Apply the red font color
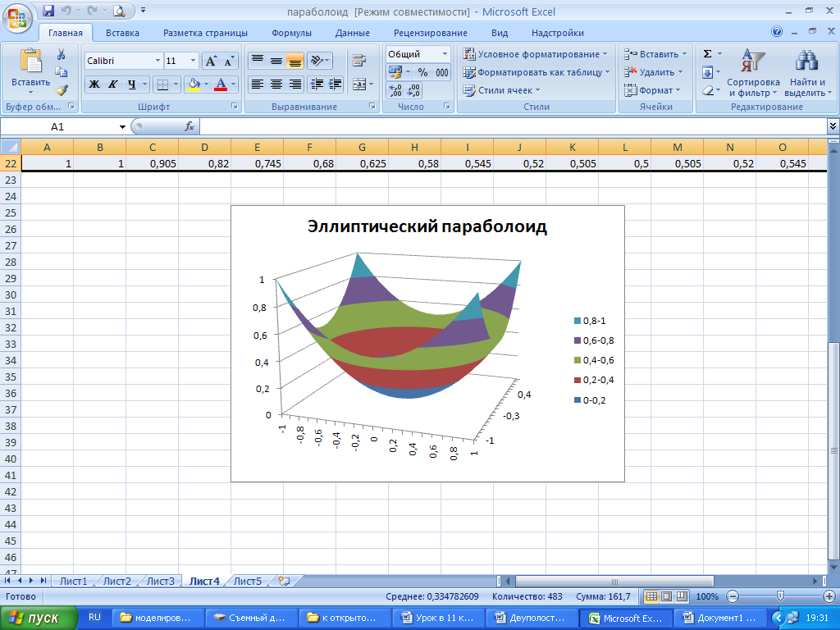 [x=221, y=84]
